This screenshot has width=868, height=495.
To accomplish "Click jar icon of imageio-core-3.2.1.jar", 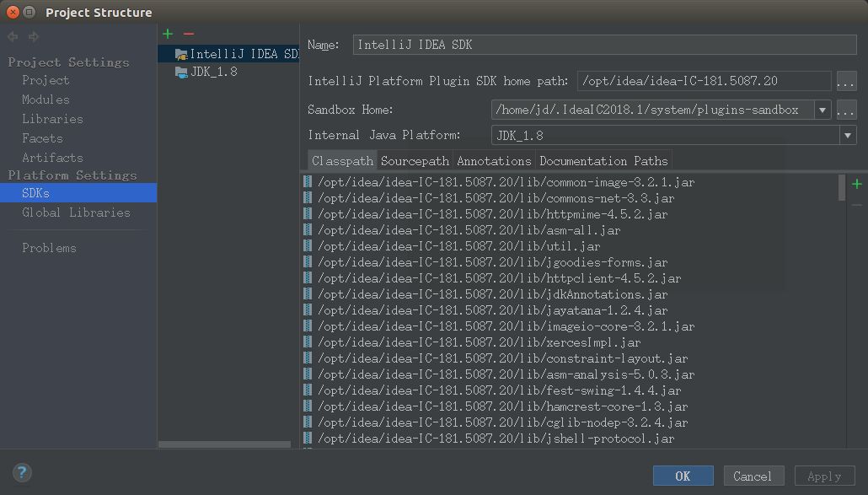I will click(x=308, y=326).
